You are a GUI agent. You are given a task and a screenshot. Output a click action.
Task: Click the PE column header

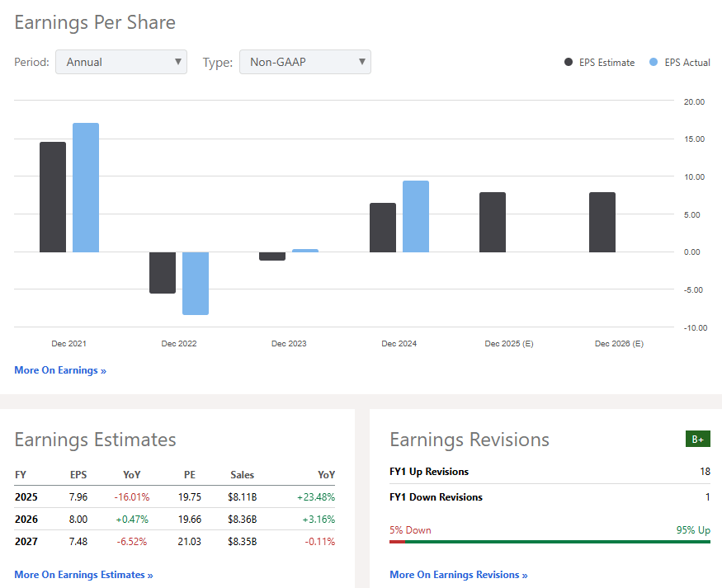[x=189, y=475]
